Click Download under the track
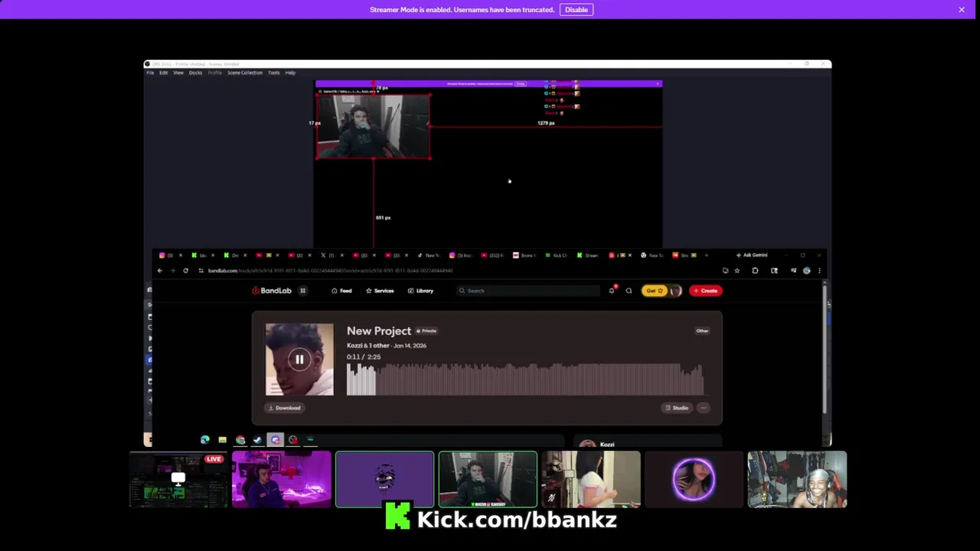 click(284, 408)
